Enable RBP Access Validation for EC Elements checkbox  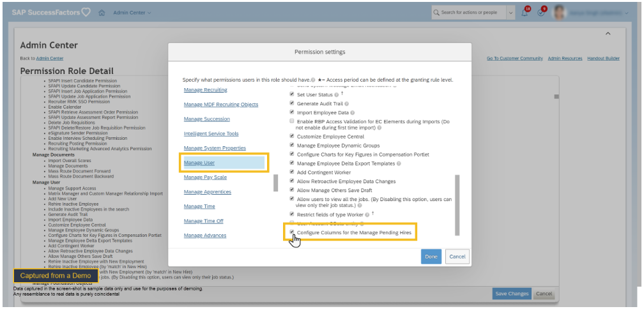point(292,121)
